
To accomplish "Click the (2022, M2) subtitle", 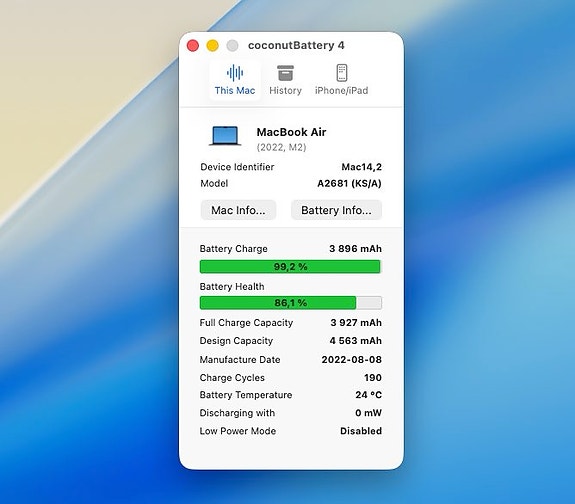I will pyautogui.click(x=281, y=147).
